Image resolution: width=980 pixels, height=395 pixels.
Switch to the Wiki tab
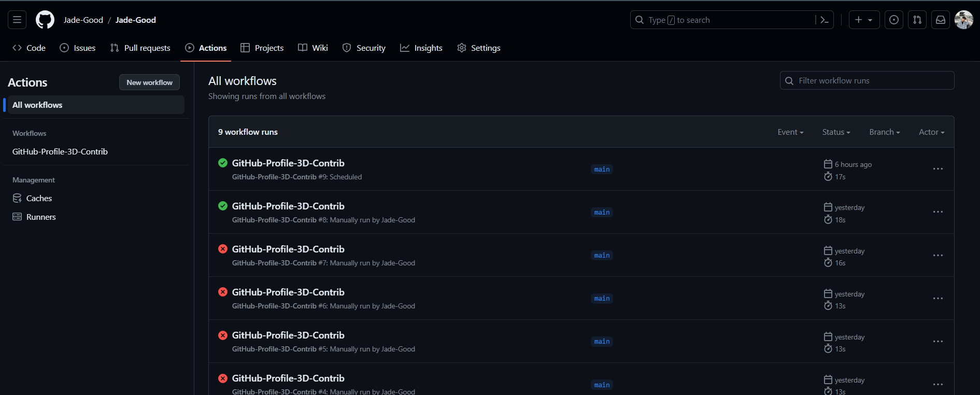313,48
